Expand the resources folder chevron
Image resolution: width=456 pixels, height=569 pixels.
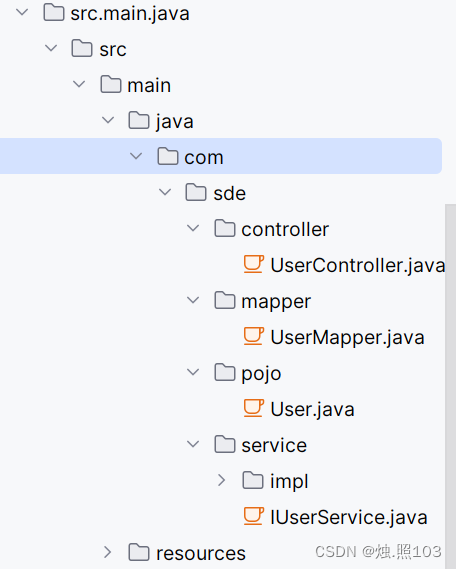pyautogui.click(x=107, y=552)
